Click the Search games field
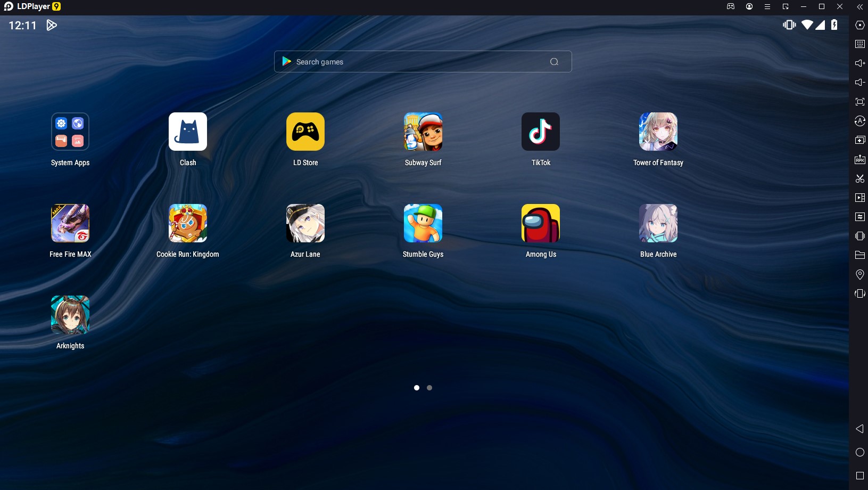 (423, 62)
